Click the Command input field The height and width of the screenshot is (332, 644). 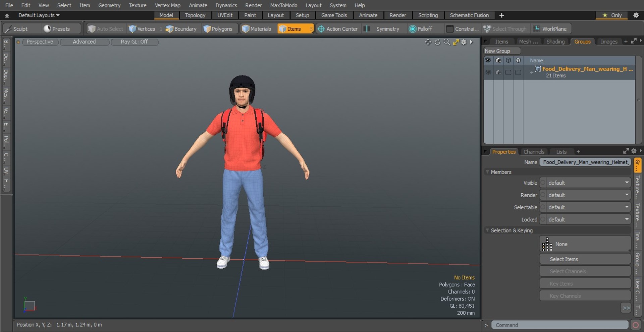pos(559,325)
